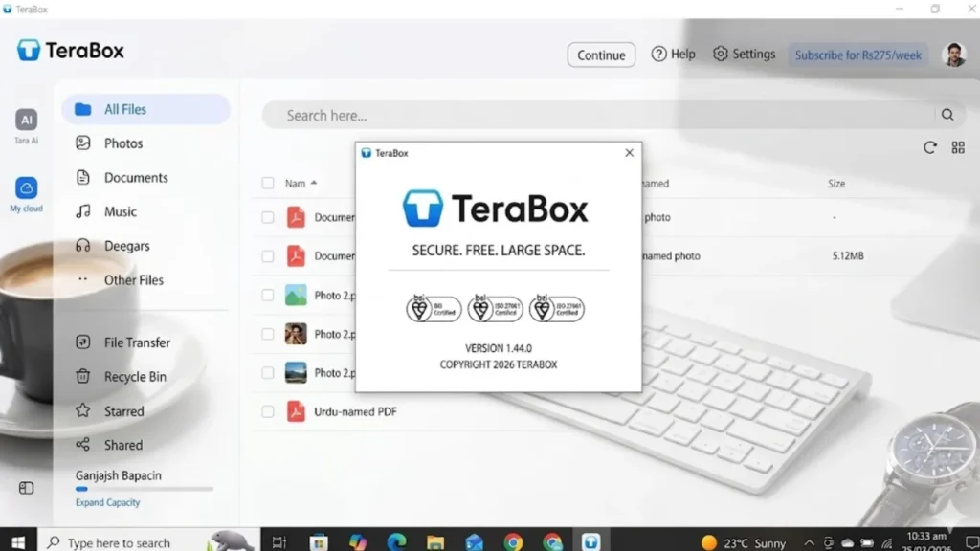Click the Name column sort arrow
The width and height of the screenshot is (980, 551).
[313, 183]
